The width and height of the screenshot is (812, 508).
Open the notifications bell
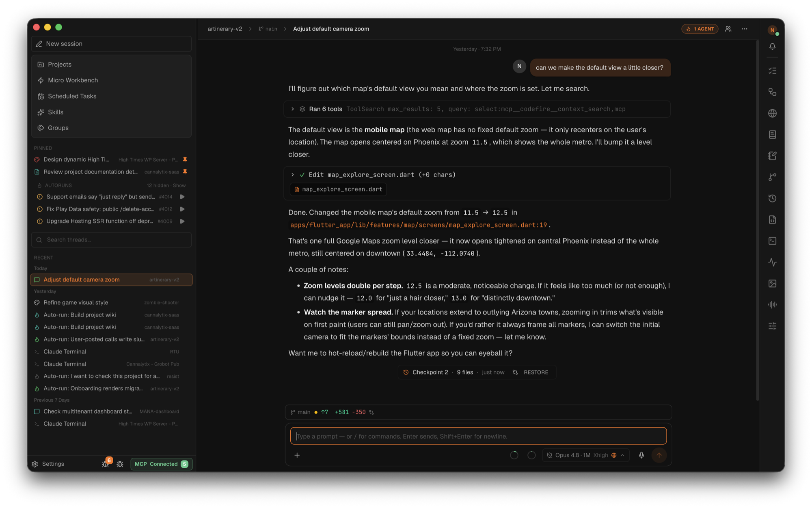click(772, 47)
